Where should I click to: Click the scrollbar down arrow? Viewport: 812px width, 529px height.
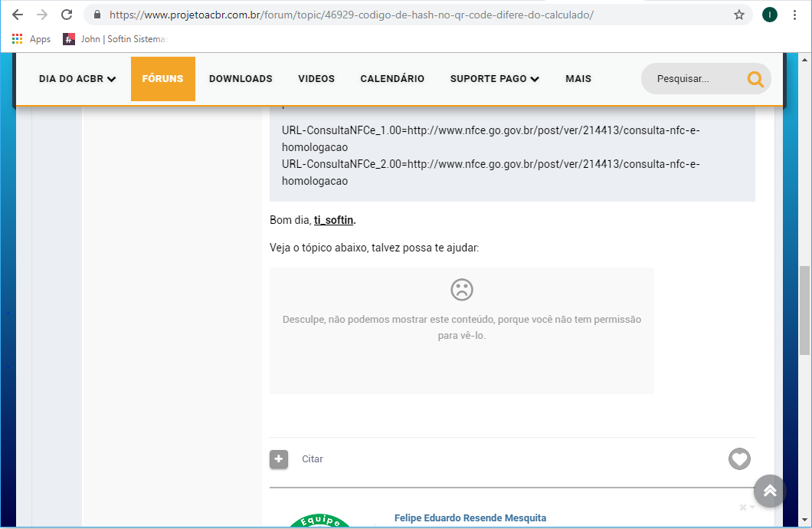pos(805,520)
